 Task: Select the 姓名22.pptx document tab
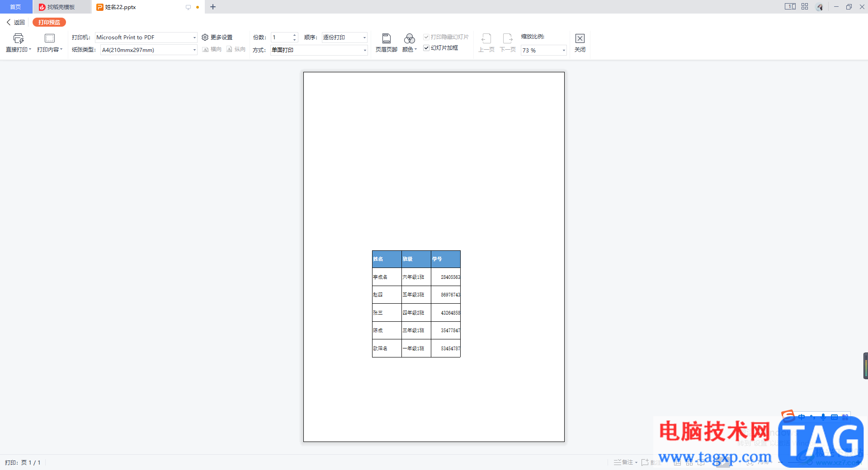tap(148, 7)
